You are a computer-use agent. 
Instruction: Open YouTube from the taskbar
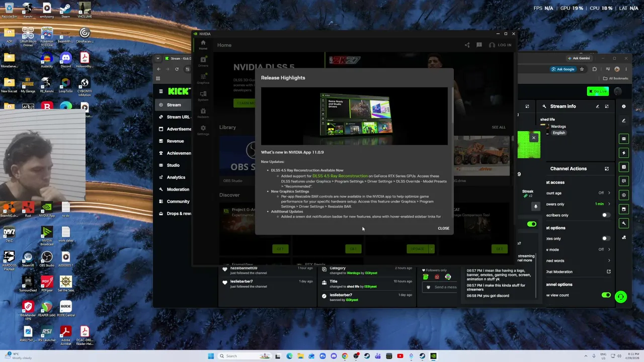[400, 356]
